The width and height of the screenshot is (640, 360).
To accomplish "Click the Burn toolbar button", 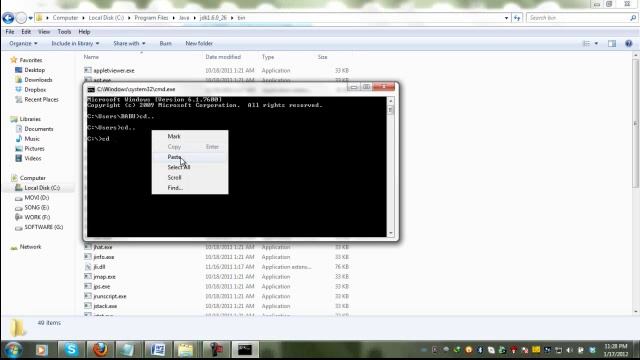I will click(x=165, y=43).
